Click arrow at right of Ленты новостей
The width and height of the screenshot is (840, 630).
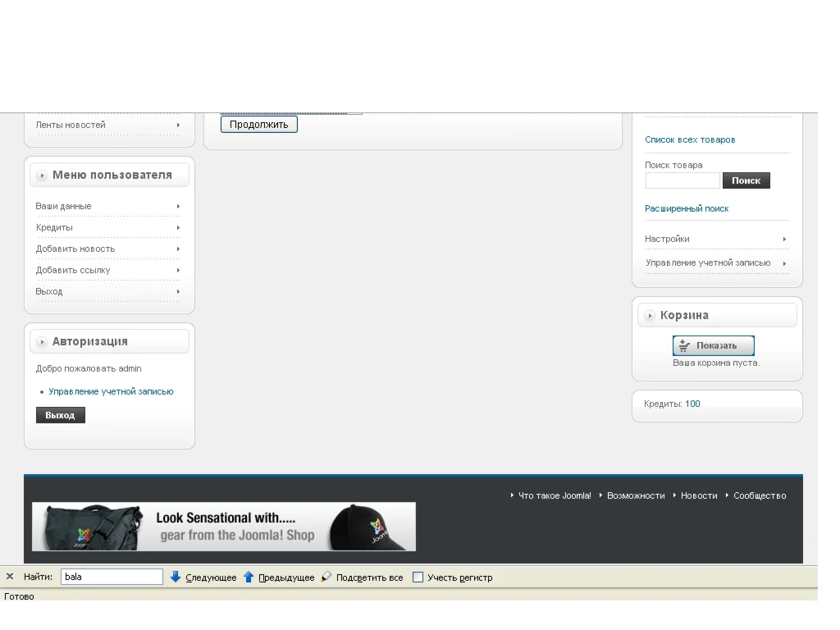pos(178,125)
